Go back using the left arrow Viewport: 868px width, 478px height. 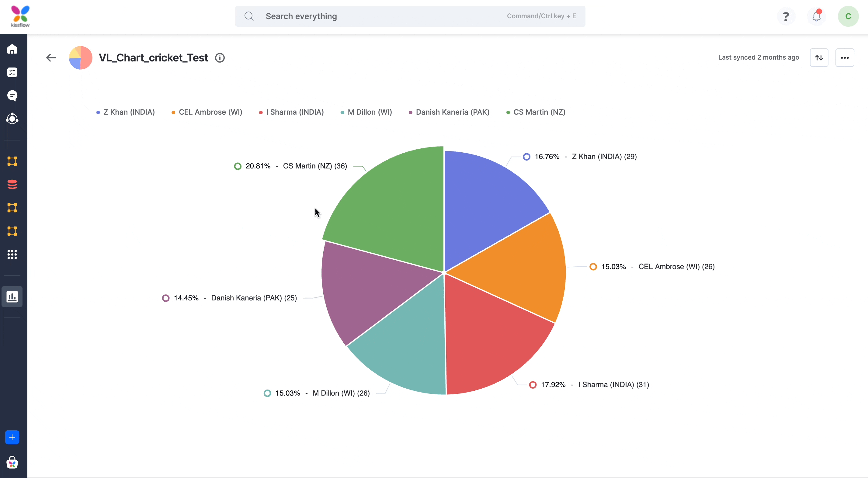click(x=51, y=57)
